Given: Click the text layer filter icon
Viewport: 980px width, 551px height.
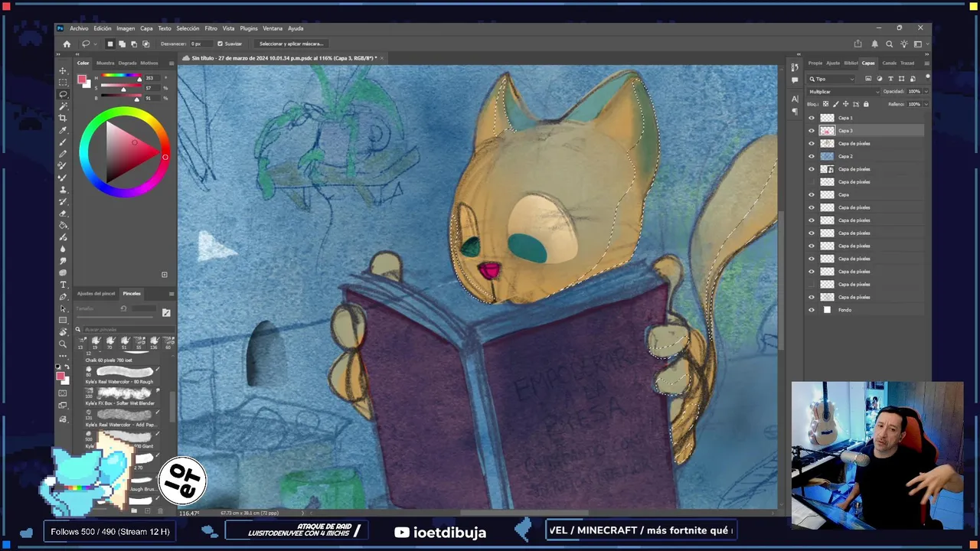Looking at the screenshot, I should (x=890, y=79).
